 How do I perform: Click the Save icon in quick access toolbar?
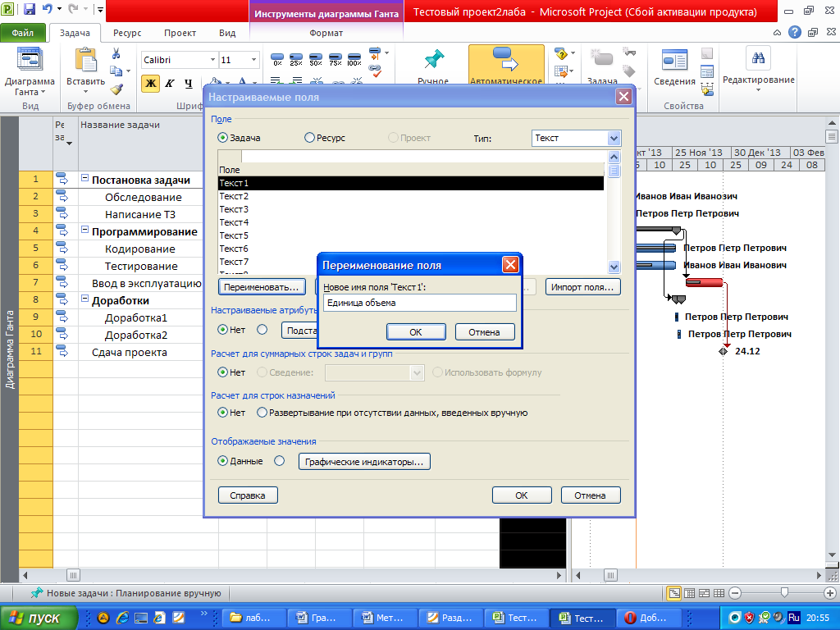point(30,8)
